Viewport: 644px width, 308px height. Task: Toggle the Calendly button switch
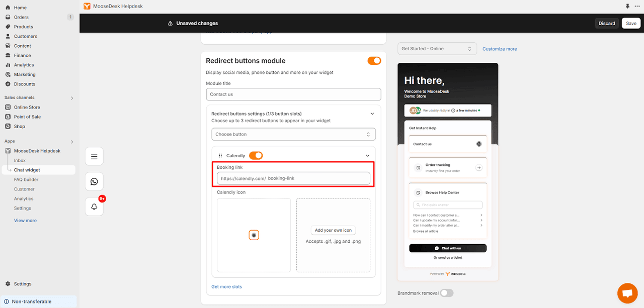(256, 156)
